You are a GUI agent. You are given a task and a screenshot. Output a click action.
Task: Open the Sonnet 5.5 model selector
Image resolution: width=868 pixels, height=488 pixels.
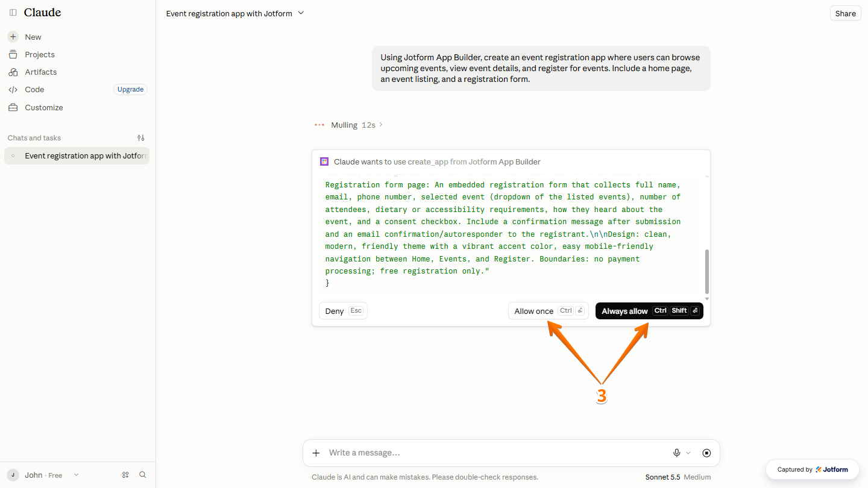(678, 477)
